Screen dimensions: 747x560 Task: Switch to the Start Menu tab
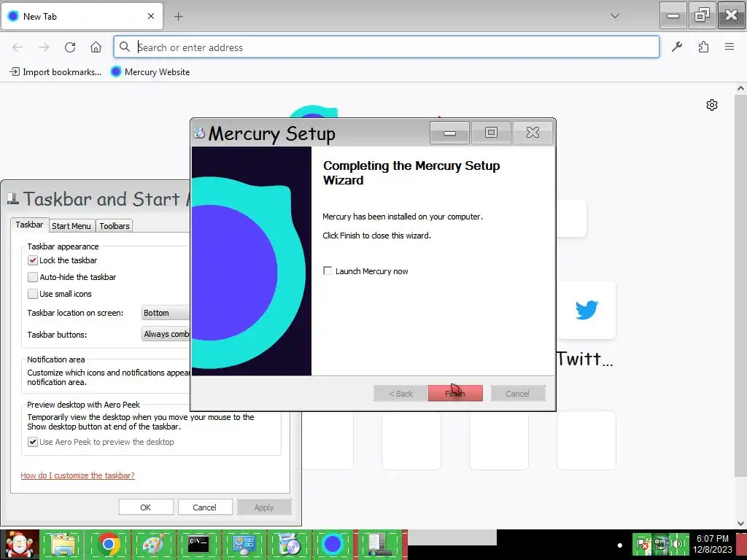(x=71, y=226)
